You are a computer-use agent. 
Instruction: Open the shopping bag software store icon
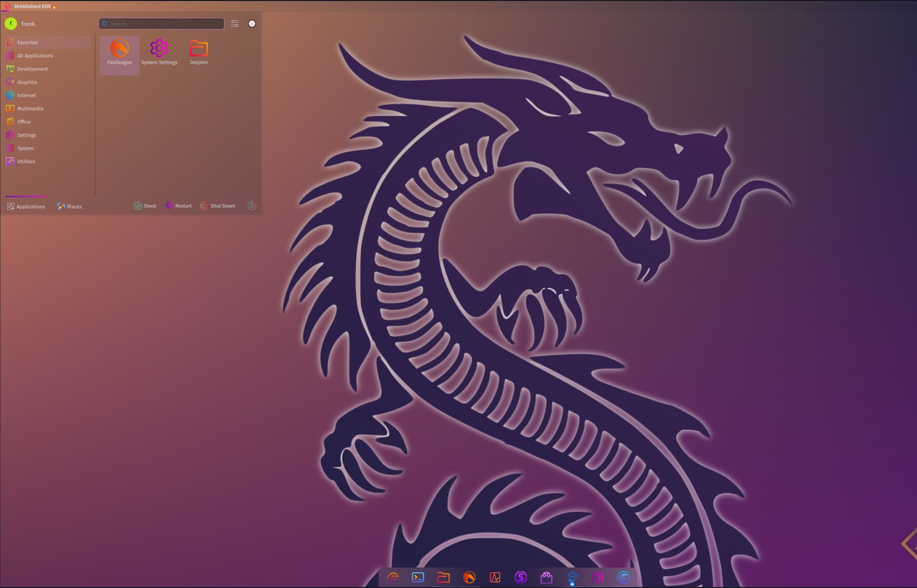(x=546, y=577)
